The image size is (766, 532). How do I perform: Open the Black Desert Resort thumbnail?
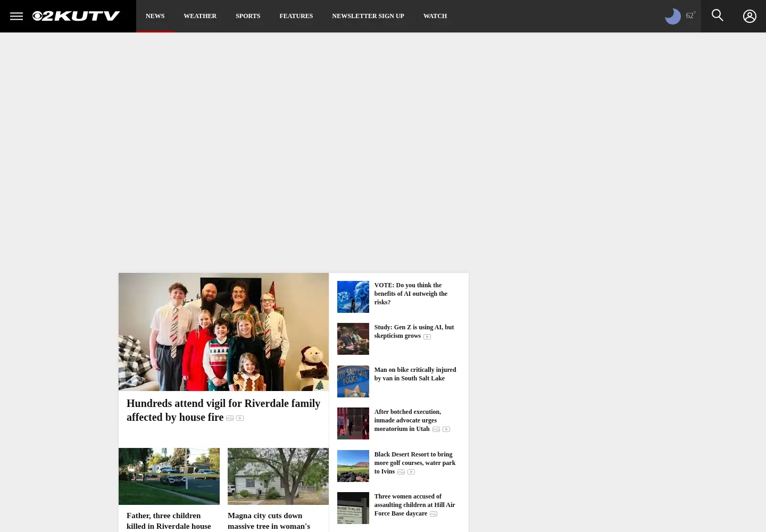353,466
